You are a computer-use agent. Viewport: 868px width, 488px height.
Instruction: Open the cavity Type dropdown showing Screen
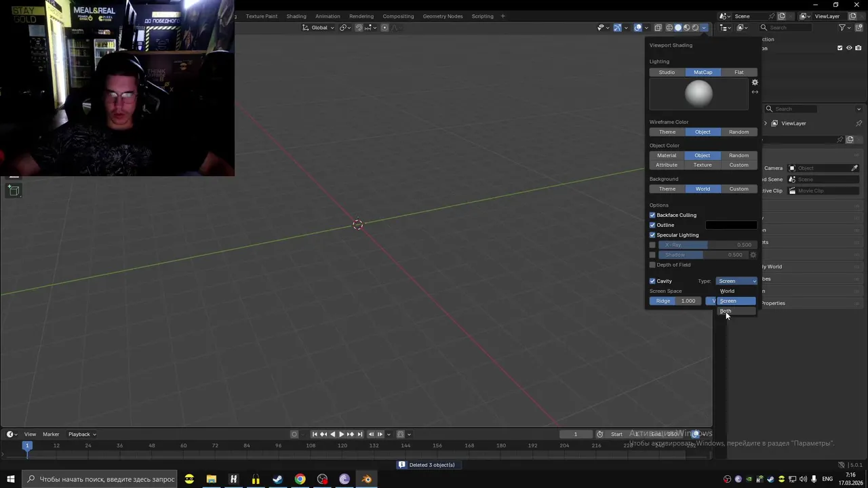tap(736, 281)
